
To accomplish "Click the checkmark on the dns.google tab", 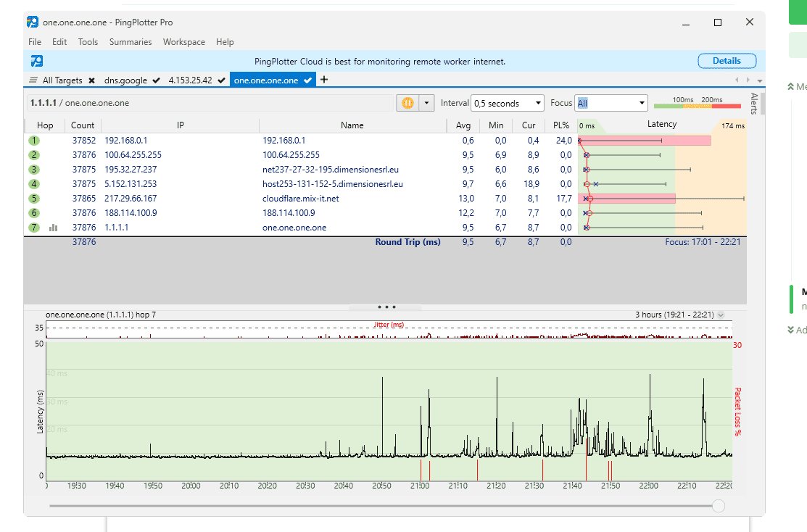I will click(157, 80).
